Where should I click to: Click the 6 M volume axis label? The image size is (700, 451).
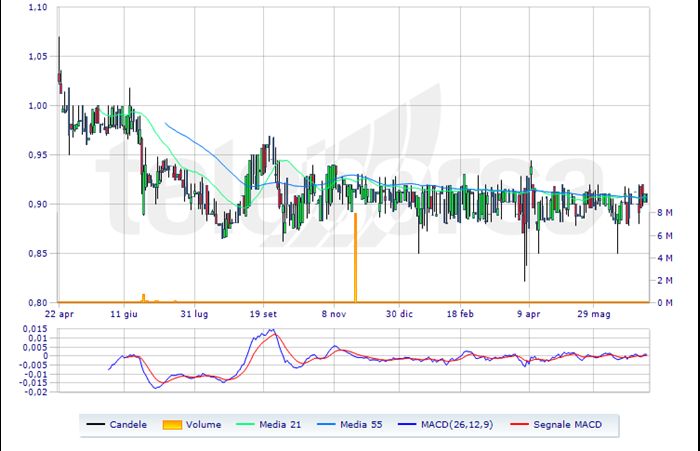(x=665, y=235)
